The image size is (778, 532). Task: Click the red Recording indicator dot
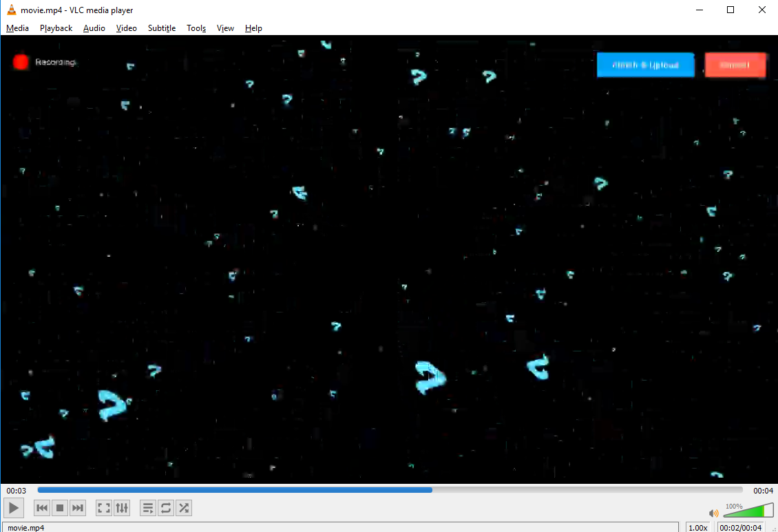click(21, 62)
